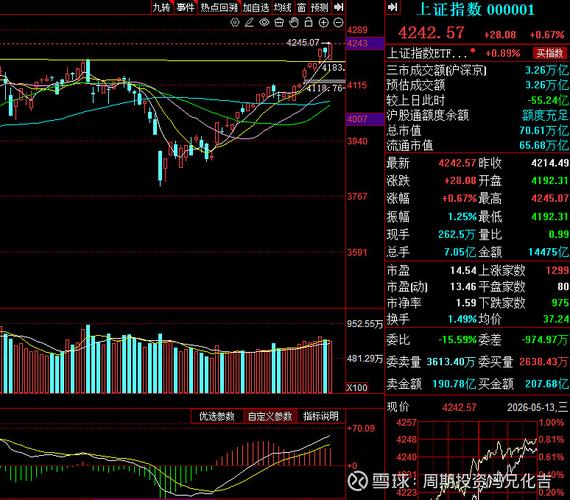570x500 pixels.
Task: Click the arrow icon right of 预测
Action: (x=338, y=7)
